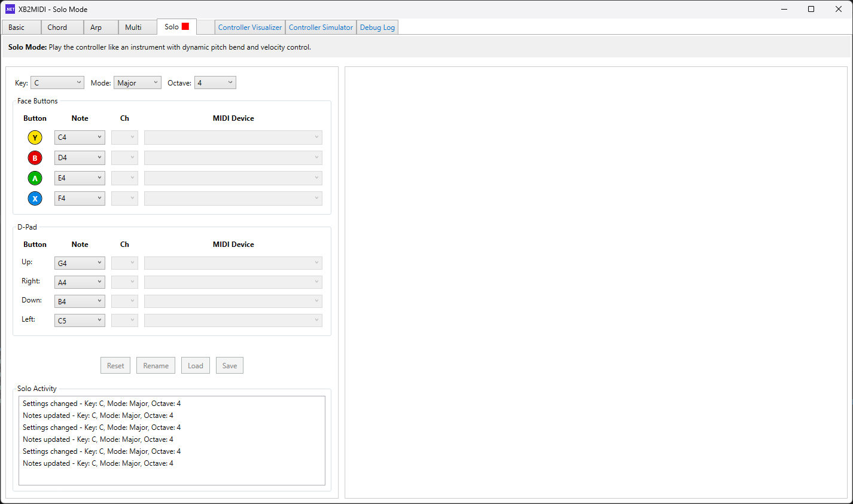Click the blue X face button icon
Screen dimensions: 853x504
pyautogui.click(x=35, y=198)
